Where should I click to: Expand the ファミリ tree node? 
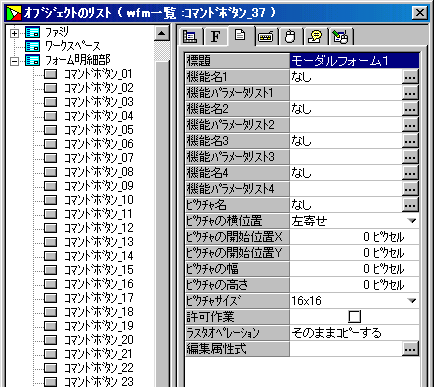14,33
